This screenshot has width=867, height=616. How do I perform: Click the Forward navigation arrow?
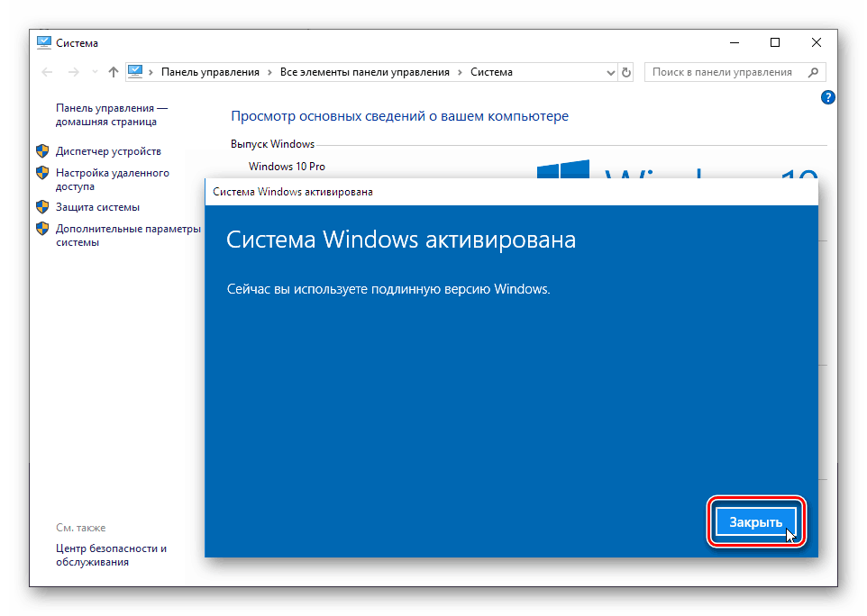pos(71,71)
